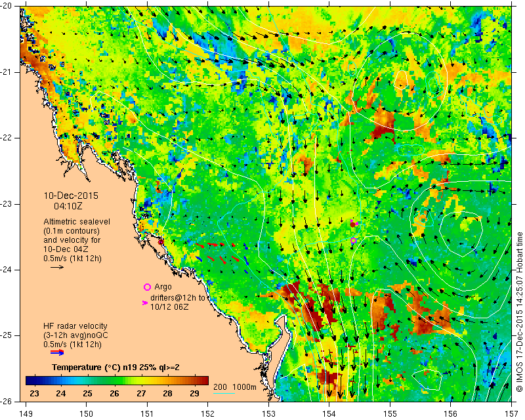Click longitude axis label 149

pos(26,414)
